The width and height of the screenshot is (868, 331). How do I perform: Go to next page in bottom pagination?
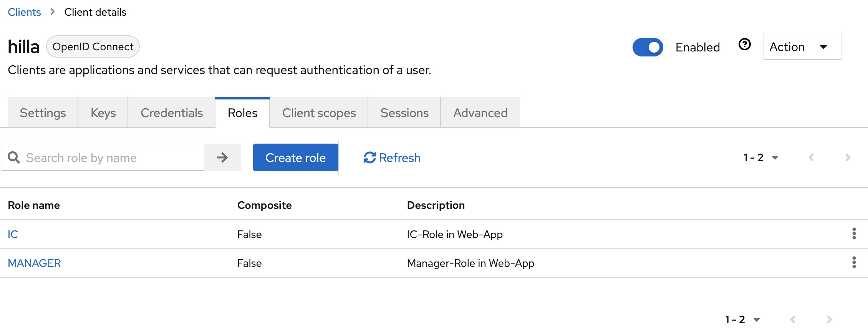coord(829,319)
